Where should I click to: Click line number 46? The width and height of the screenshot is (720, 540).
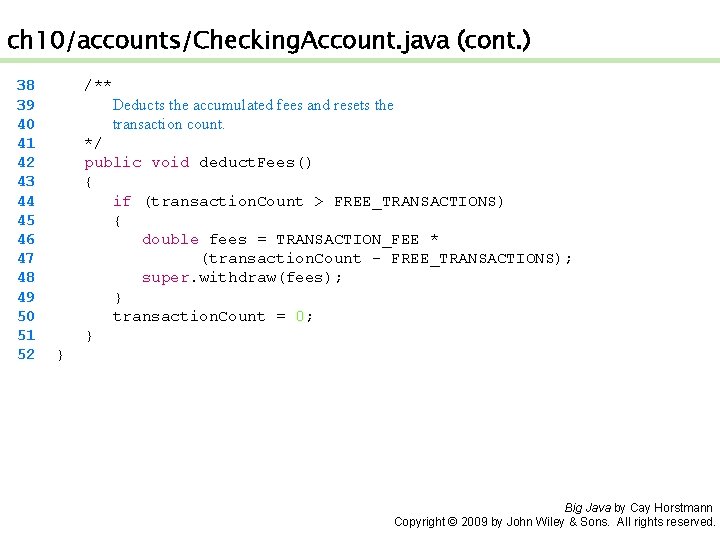[26, 239]
